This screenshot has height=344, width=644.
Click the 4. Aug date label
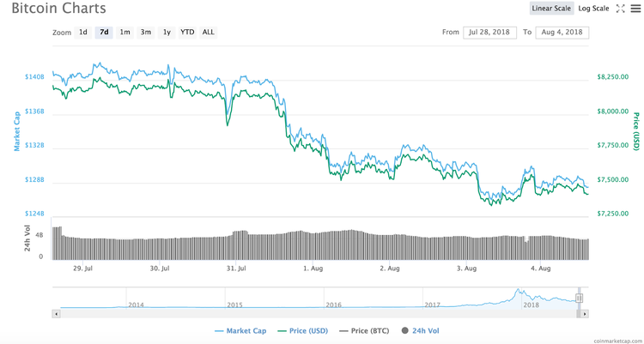click(540, 269)
